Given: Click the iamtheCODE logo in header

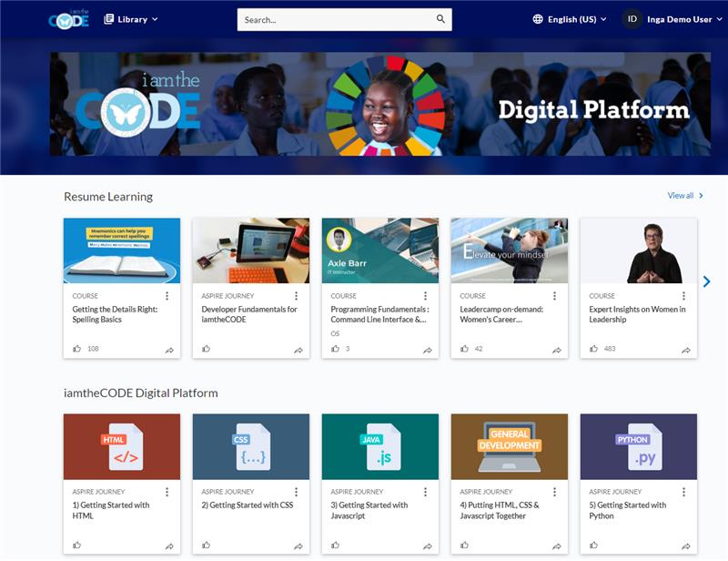Looking at the screenshot, I should 69,19.
